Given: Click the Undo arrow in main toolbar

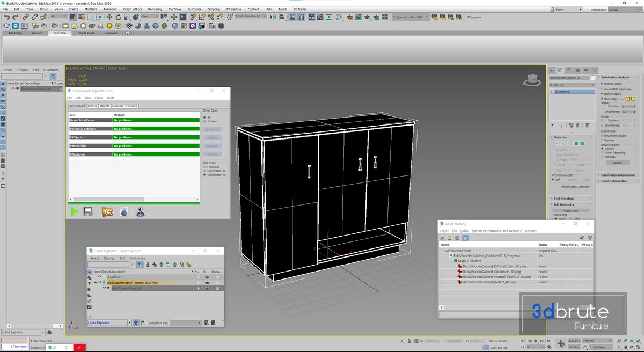Looking at the screenshot, I should tap(6, 17).
